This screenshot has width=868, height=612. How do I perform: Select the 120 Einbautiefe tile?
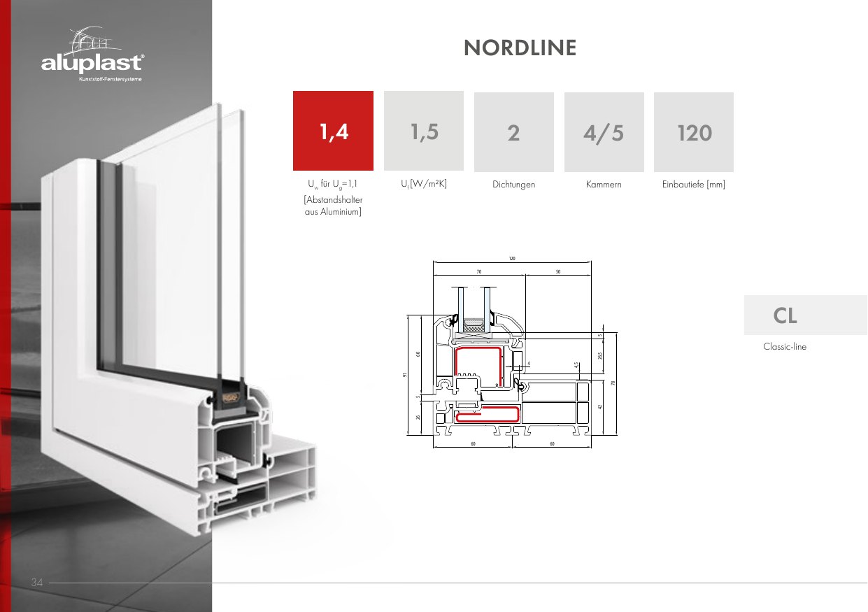point(694,132)
